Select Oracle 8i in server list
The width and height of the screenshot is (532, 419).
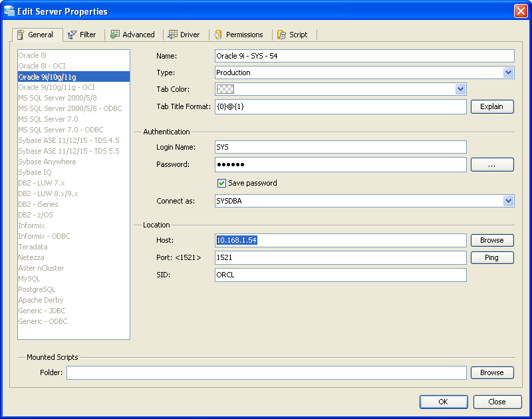click(x=74, y=55)
